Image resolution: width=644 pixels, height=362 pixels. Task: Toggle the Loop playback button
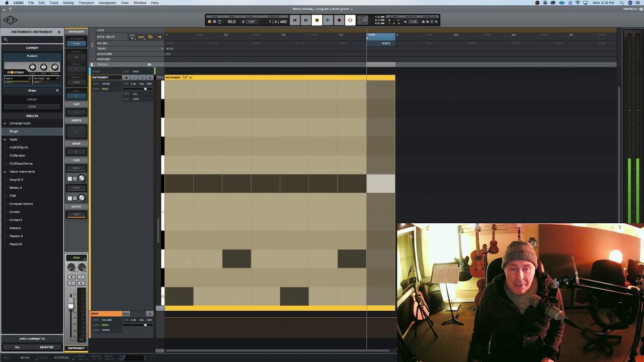(x=350, y=21)
